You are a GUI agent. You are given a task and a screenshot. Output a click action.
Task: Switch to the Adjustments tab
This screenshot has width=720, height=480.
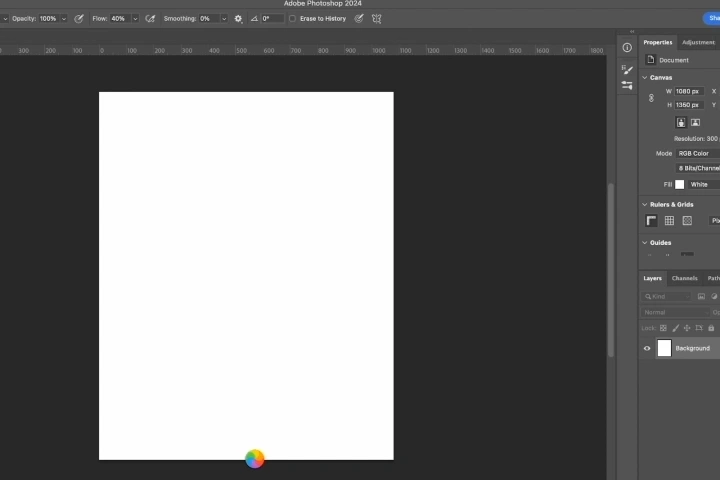pyautogui.click(x=698, y=42)
